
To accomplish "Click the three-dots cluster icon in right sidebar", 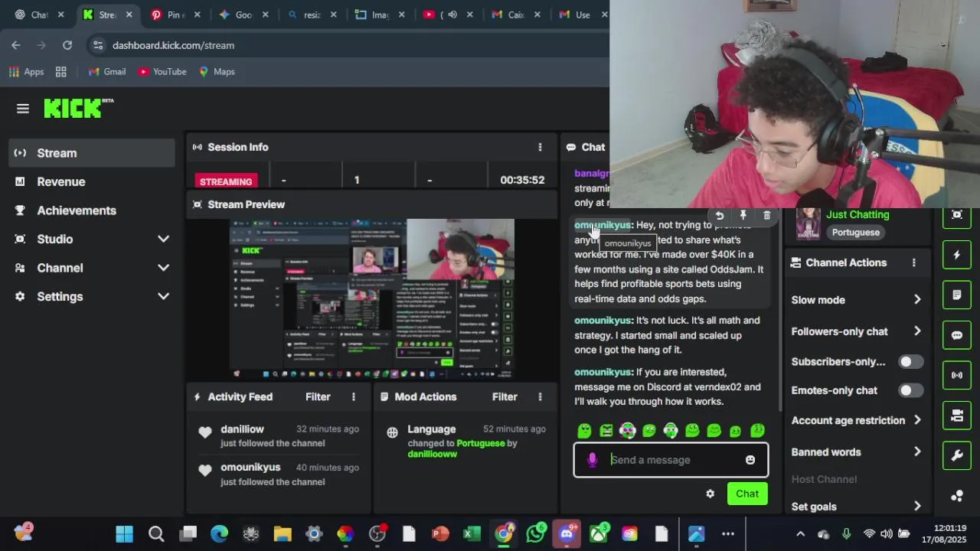I will coord(956,496).
